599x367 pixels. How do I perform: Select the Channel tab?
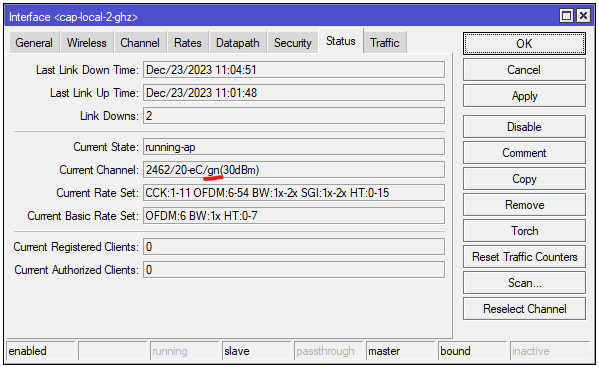pos(140,43)
